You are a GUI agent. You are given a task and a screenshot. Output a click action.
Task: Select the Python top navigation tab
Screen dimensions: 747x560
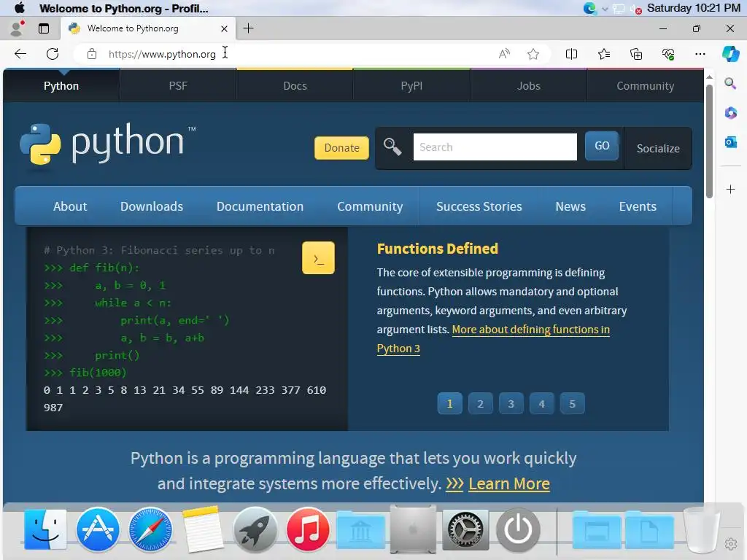click(x=61, y=86)
